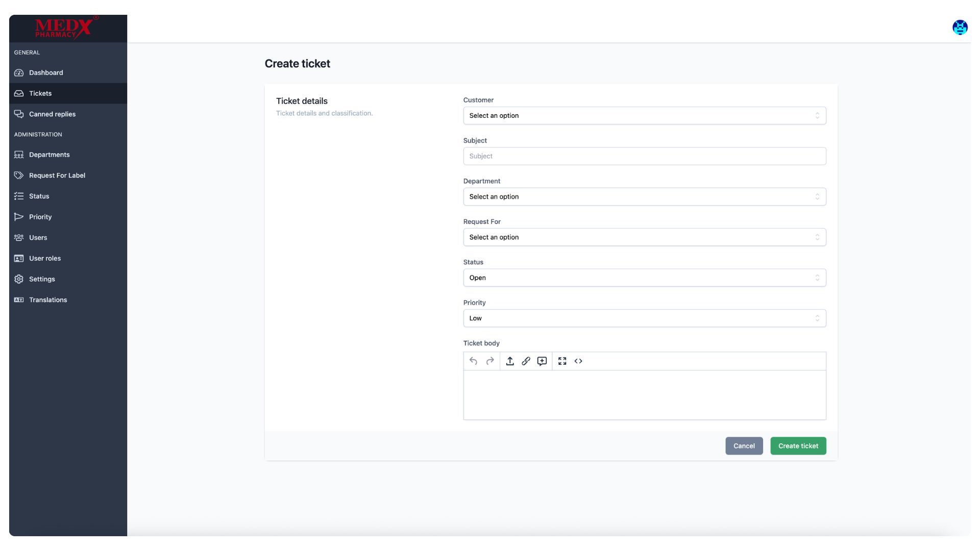Click the Departments icon in sidebar

pos(19,155)
